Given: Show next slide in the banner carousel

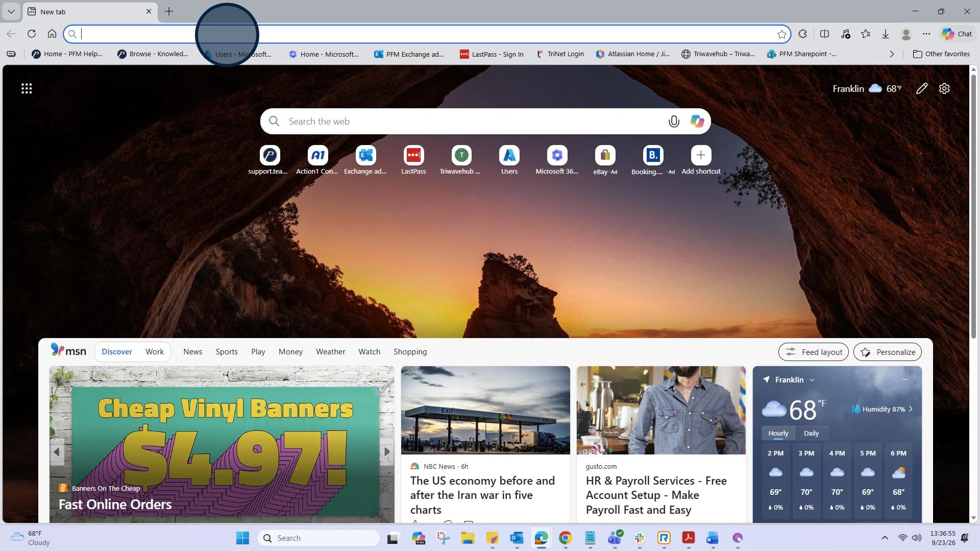Looking at the screenshot, I should tap(387, 451).
